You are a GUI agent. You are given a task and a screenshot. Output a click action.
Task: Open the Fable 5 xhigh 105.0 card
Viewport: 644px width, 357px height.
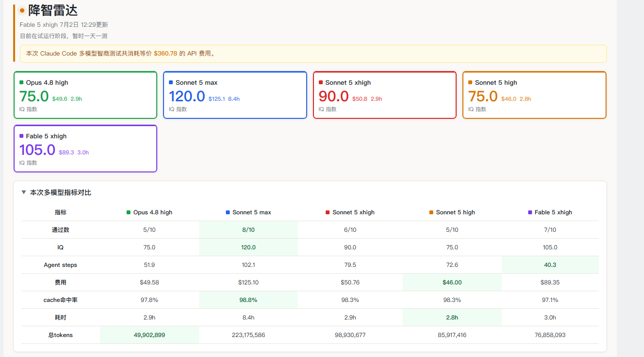click(x=85, y=149)
